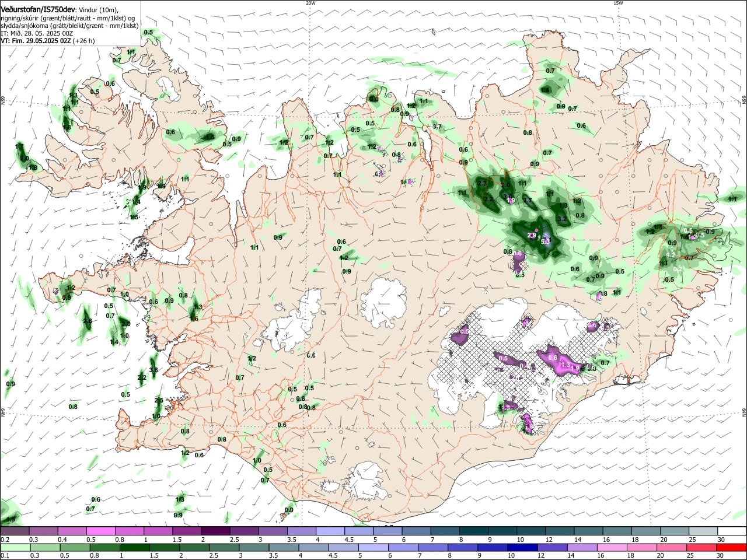Select the pink 18 swatch in lower legend
Viewport: 747px width, 560px height.
tap(641, 547)
